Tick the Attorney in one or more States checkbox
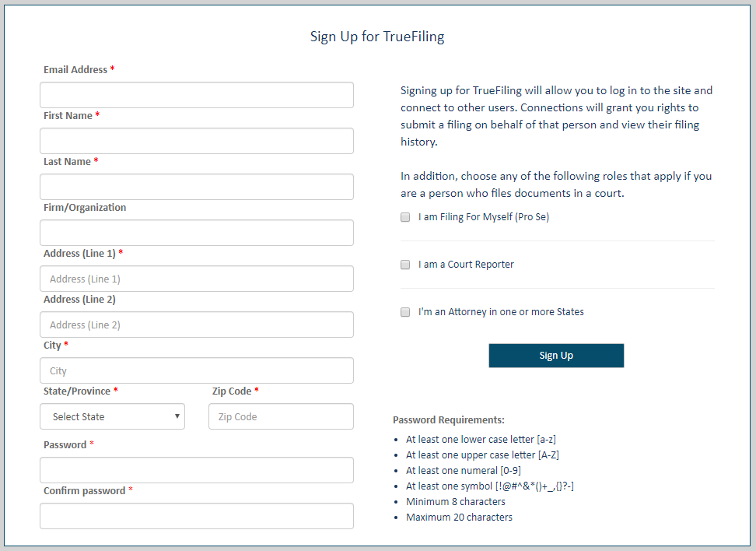Viewport: 756px width, 551px height. tap(405, 312)
